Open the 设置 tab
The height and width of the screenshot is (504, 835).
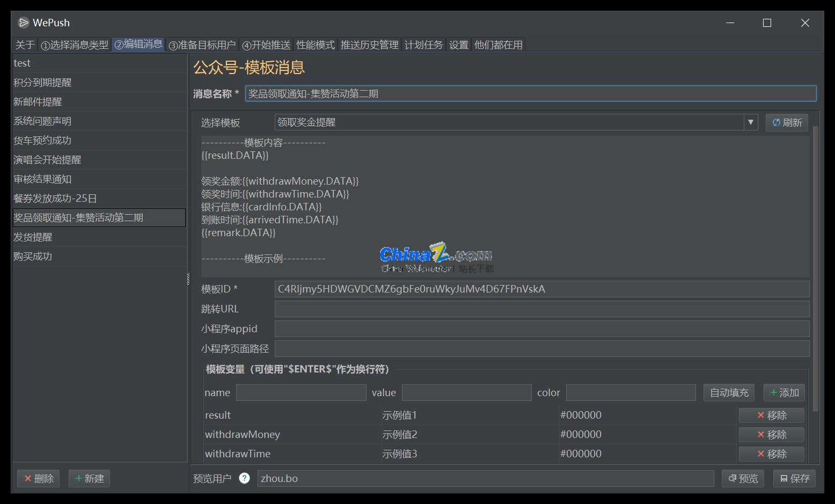click(459, 45)
